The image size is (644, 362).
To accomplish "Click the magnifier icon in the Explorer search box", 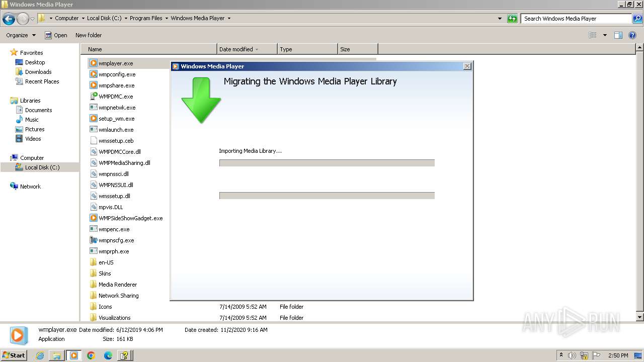I will coord(637,19).
